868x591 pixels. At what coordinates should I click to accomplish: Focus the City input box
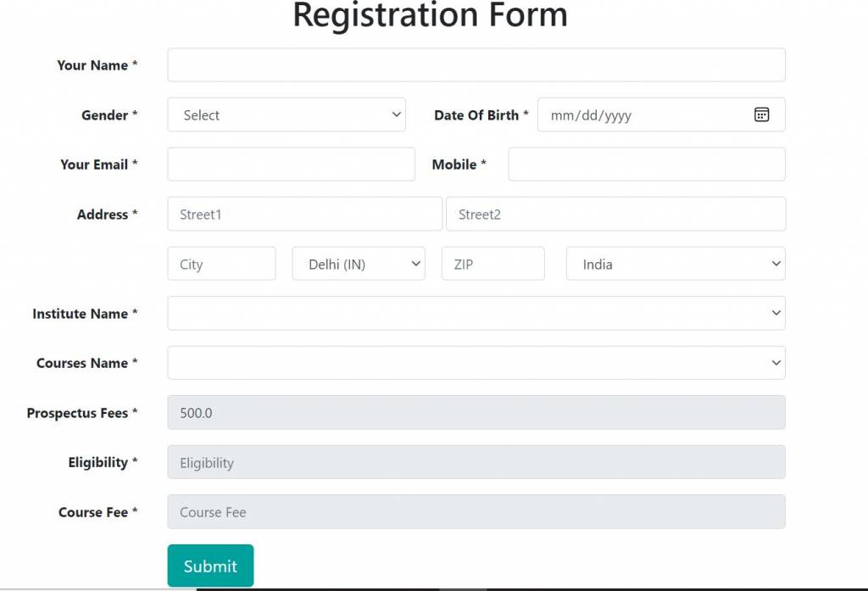click(x=221, y=265)
